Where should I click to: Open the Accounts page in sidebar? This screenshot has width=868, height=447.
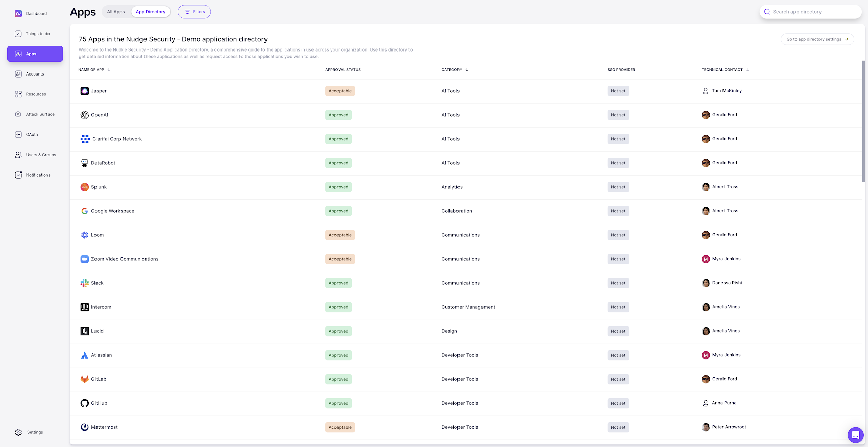click(35, 74)
